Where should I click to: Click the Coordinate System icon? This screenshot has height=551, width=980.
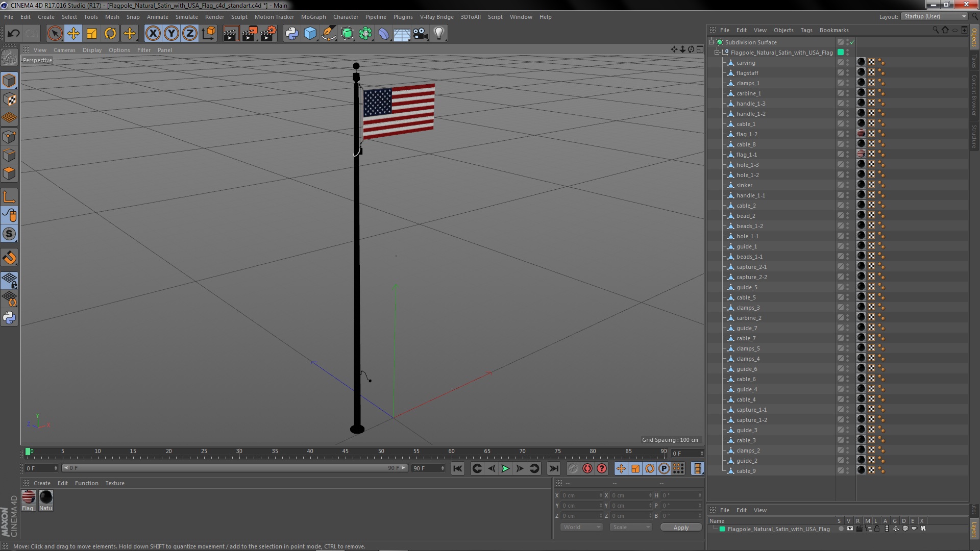coord(209,34)
